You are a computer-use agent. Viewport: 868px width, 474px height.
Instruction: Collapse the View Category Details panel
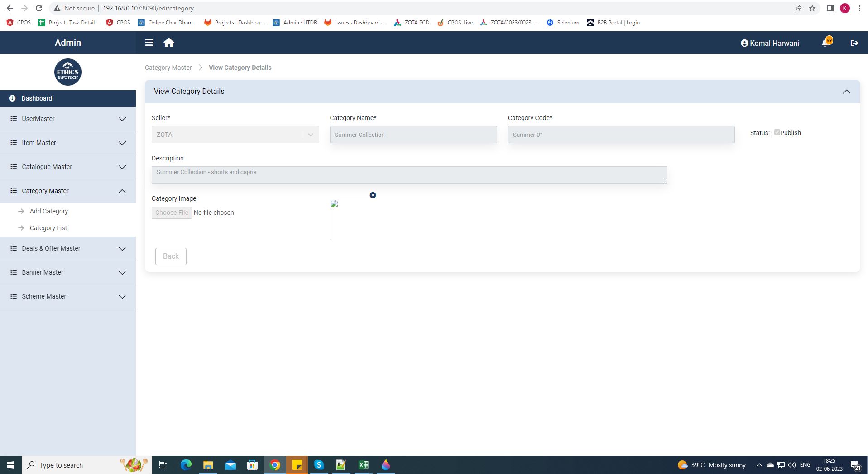pos(846,92)
